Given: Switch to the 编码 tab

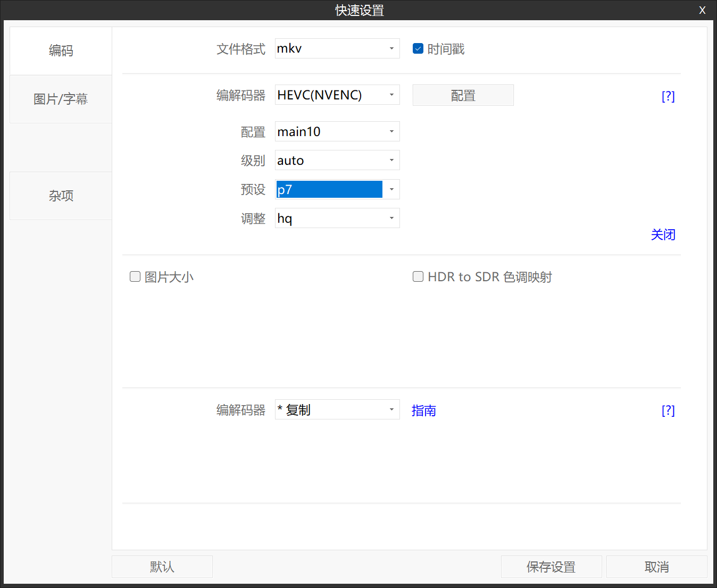Looking at the screenshot, I should (x=61, y=51).
